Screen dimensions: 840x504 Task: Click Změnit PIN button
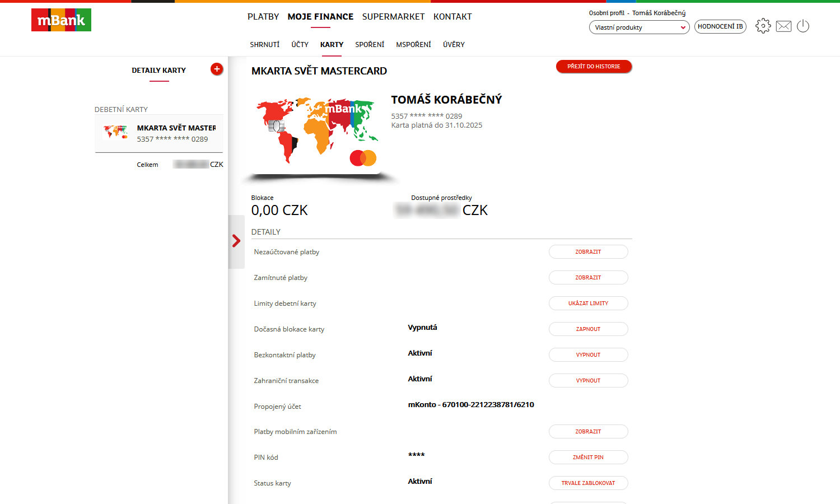588,458
